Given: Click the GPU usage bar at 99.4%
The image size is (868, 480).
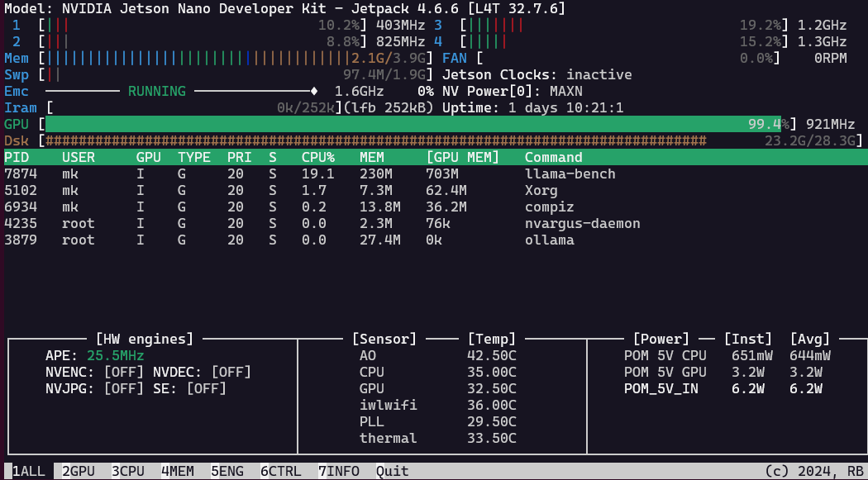Looking at the screenshot, I should pos(418,124).
